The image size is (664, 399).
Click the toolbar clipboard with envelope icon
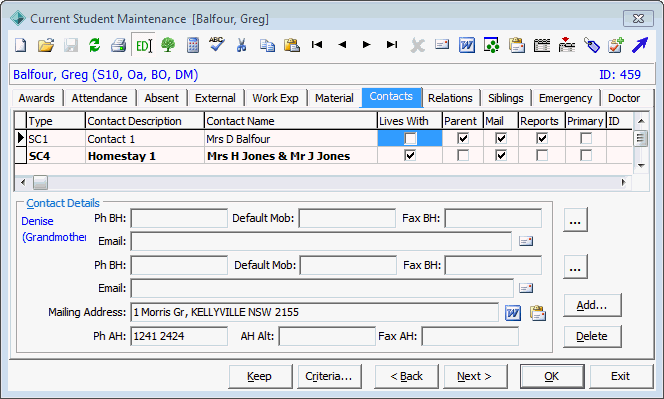pyautogui.click(x=517, y=45)
